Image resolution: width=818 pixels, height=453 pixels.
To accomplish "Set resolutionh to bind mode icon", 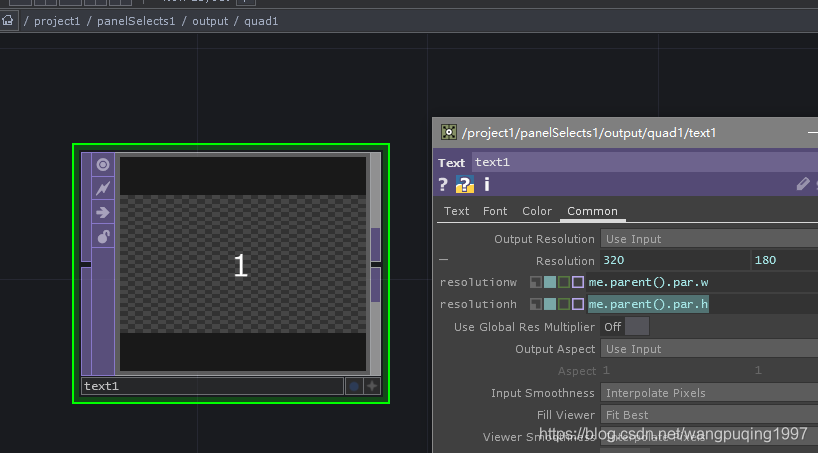I will [x=578, y=304].
